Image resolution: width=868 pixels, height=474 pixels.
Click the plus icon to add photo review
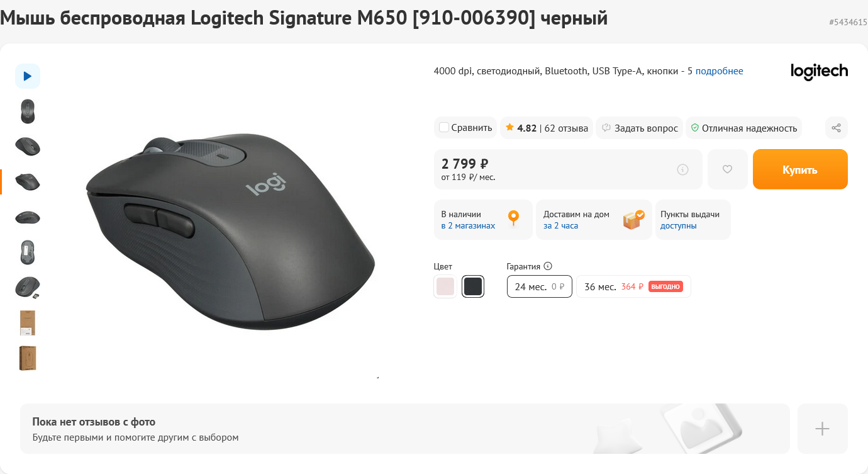point(823,429)
